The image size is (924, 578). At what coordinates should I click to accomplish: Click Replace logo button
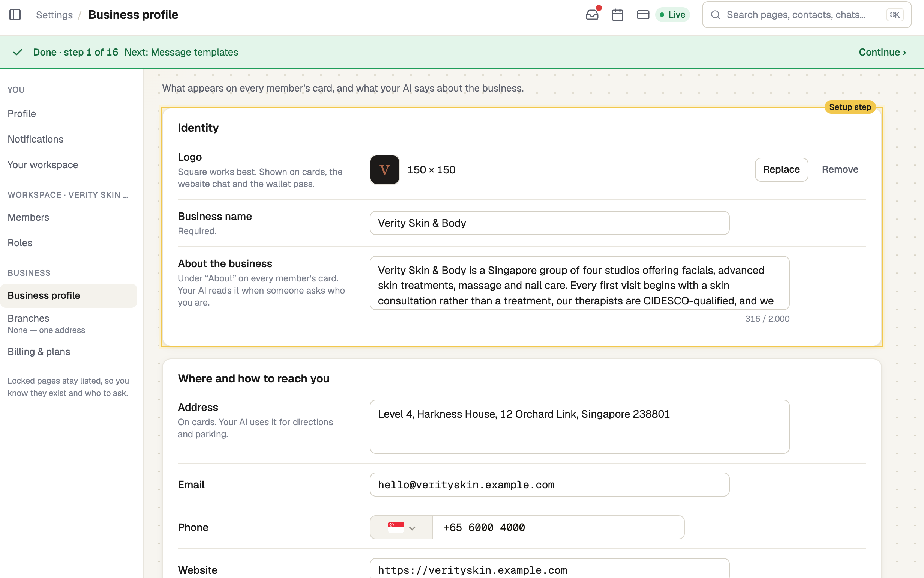(x=781, y=169)
